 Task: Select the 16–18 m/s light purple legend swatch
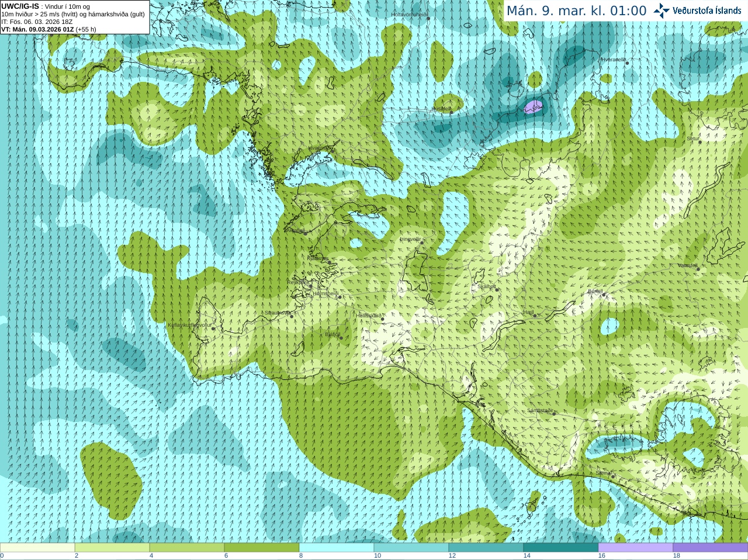636,548
